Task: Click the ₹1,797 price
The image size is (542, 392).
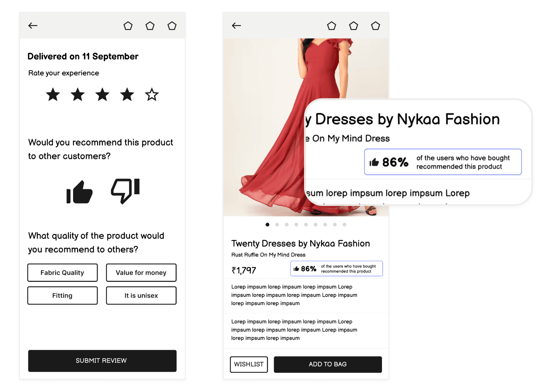Action: 244,270
